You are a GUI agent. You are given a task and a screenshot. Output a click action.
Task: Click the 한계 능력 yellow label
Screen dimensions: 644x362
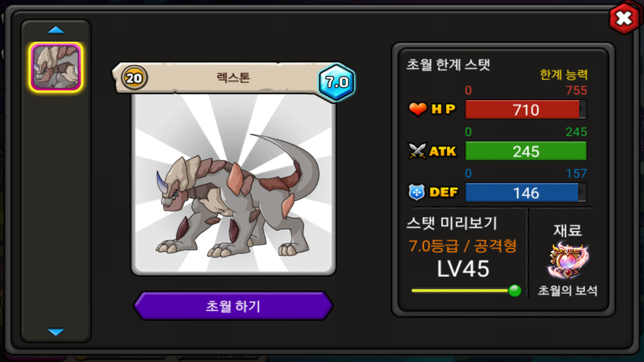pyautogui.click(x=563, y=75)
